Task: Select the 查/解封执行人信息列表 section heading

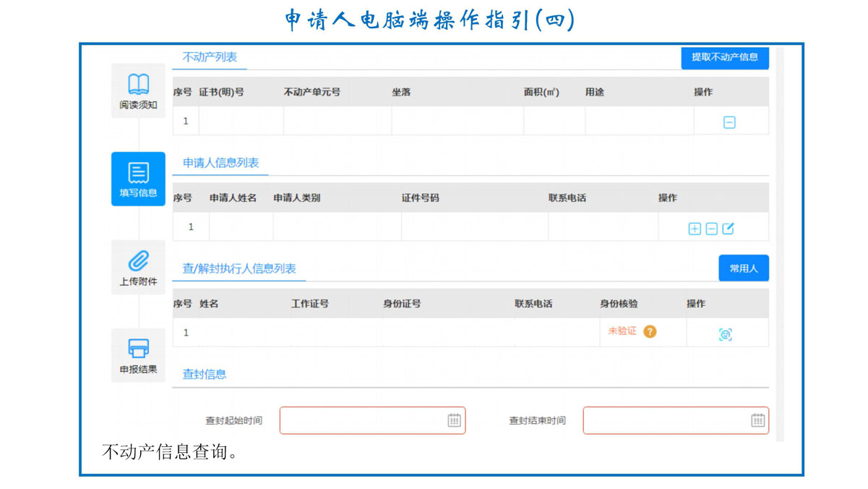Action: (239, 269)
